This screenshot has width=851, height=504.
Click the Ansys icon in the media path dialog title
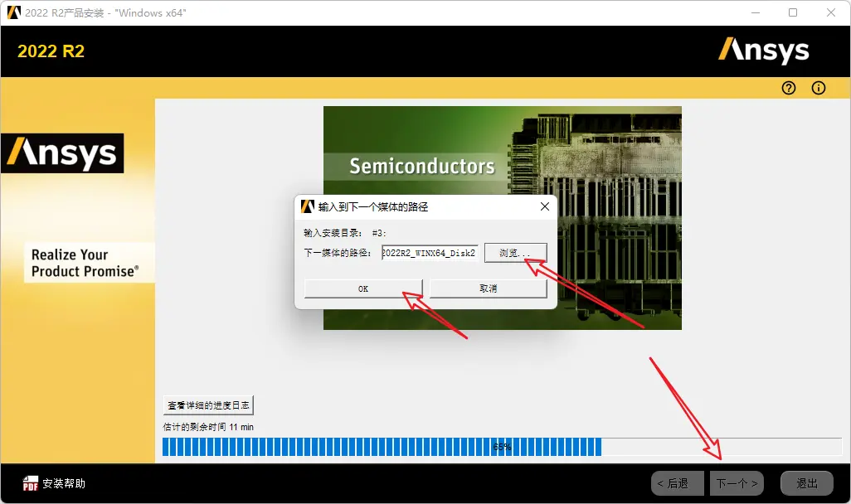coord(308,206)
